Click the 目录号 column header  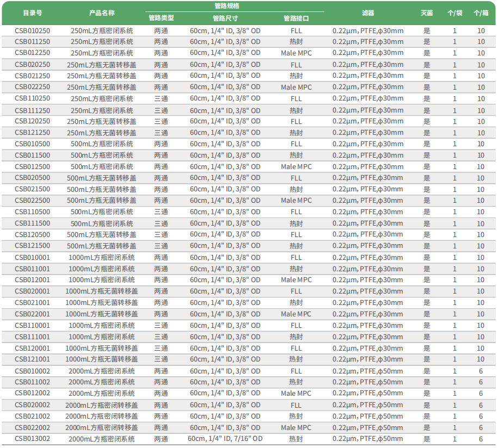click(32, 13)
